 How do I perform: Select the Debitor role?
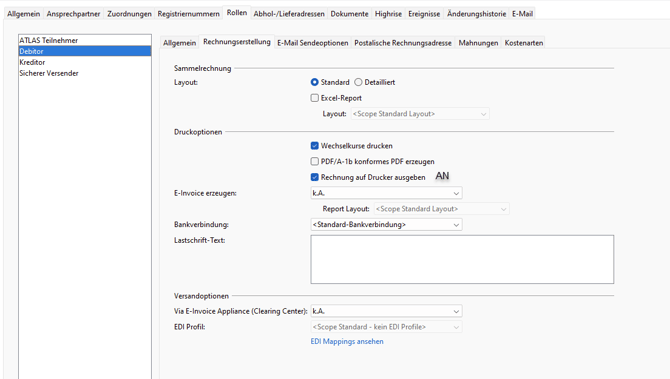(x=85, y=51)
